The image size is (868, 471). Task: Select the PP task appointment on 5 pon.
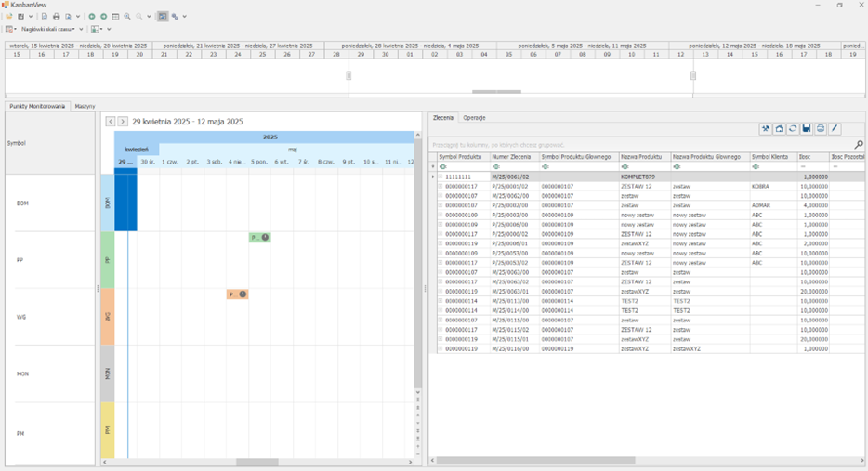tap(259, 238)
